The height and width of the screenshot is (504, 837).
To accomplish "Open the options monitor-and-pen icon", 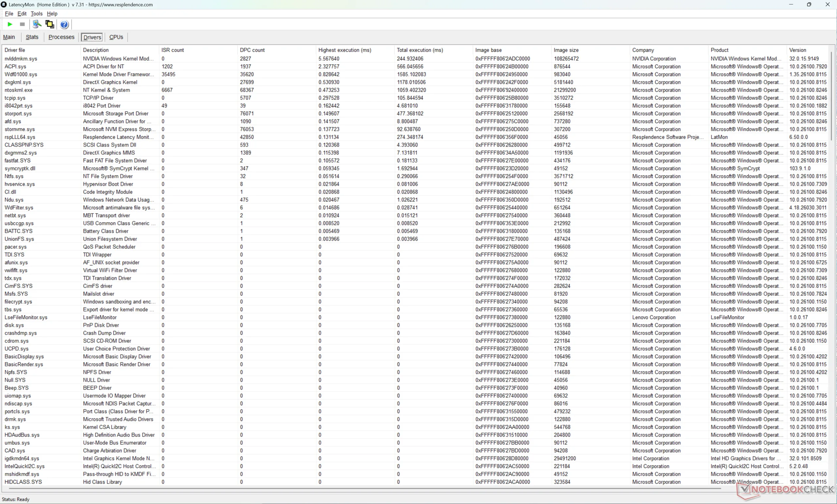I will tap(37, 24).
